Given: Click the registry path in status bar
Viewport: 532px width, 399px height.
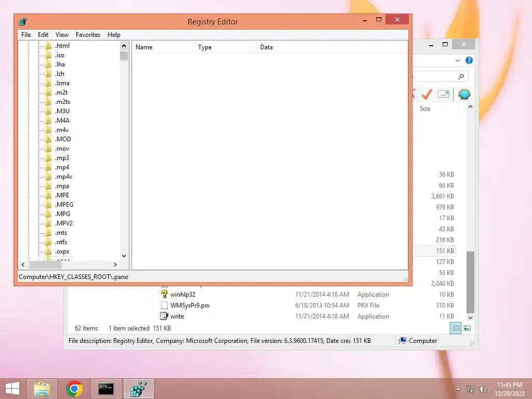Looking at the screenshot, I should coord(74,277).
